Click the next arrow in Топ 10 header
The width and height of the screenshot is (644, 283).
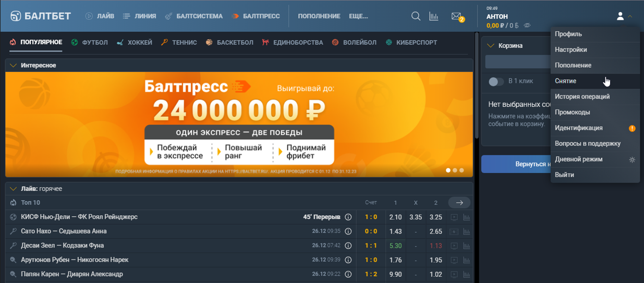click(x=459, y=203)
